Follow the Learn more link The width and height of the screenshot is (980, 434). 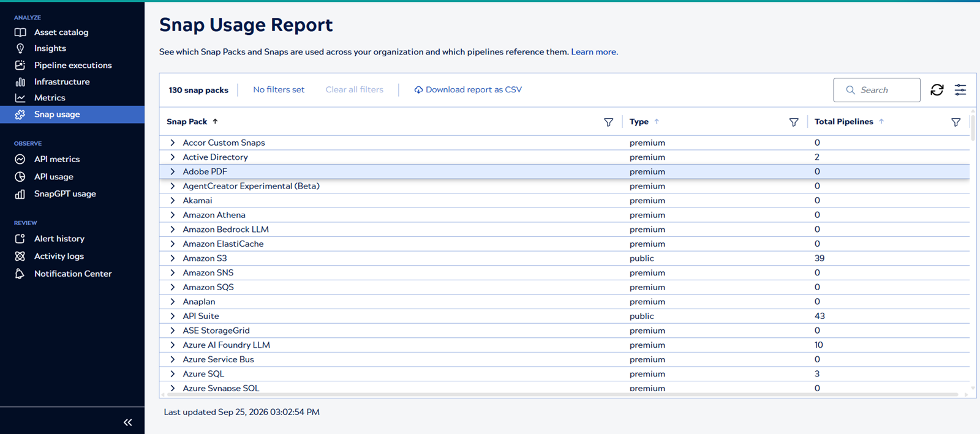click(x=594, y=52)
